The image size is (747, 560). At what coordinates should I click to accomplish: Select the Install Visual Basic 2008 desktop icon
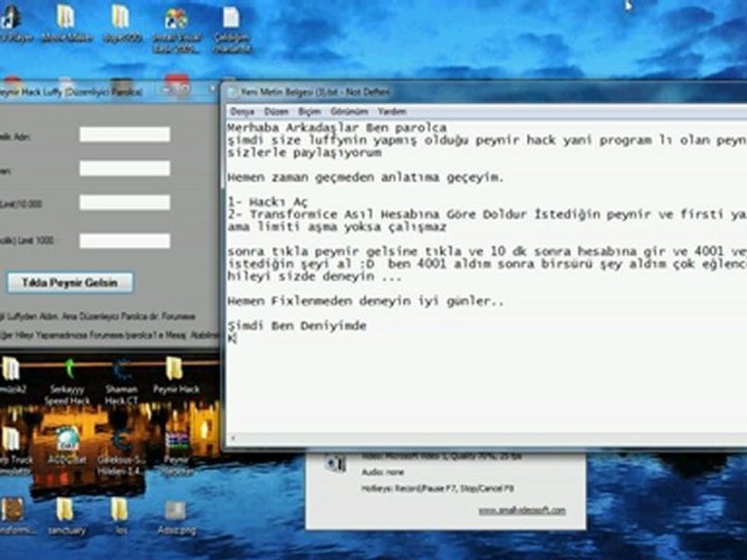click(177, 30)
